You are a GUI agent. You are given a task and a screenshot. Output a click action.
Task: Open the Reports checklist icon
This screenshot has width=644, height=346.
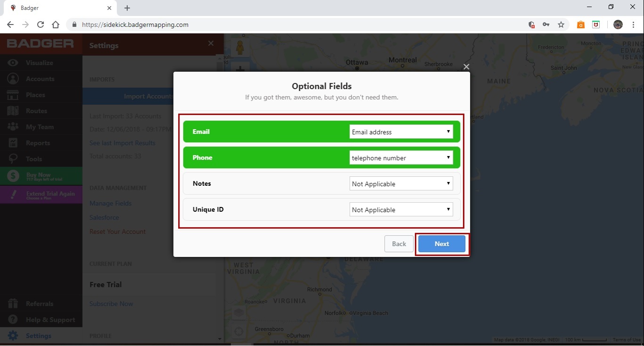tap(13, 143)
